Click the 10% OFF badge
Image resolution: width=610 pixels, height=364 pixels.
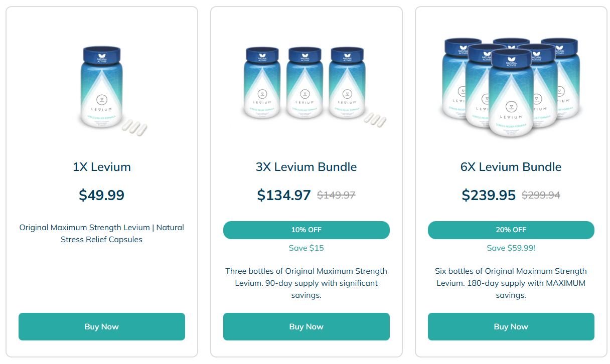click(306, 230)
